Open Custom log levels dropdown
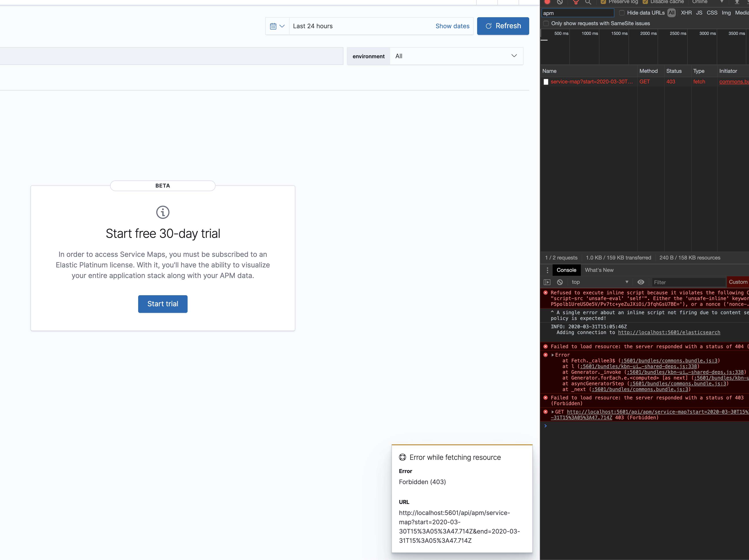 [738, 282]
